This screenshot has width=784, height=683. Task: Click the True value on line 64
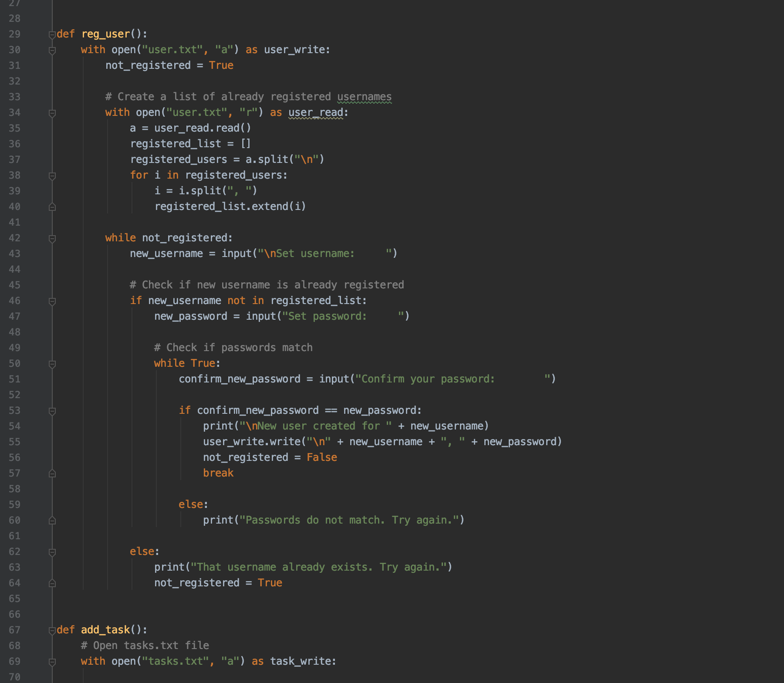tap(270, 583)
